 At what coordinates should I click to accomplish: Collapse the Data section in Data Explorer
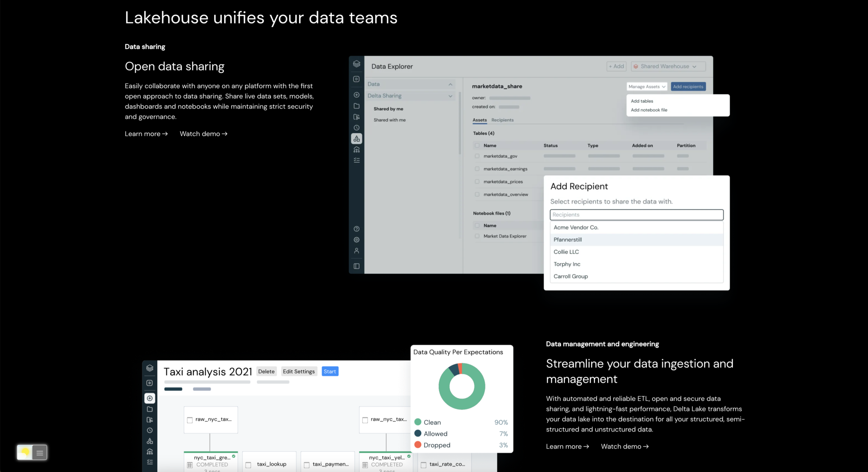(450, 84)
